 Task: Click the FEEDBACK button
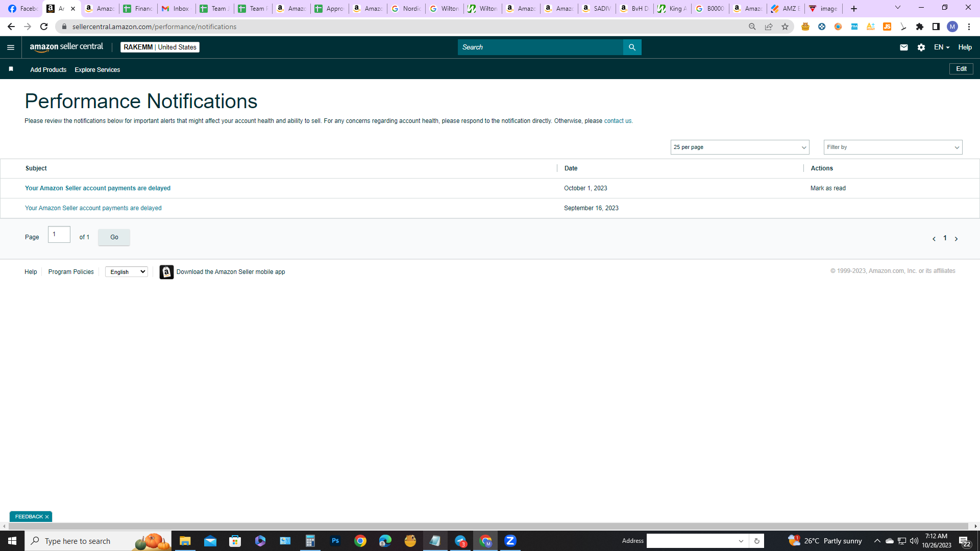(x=29, y=517)
